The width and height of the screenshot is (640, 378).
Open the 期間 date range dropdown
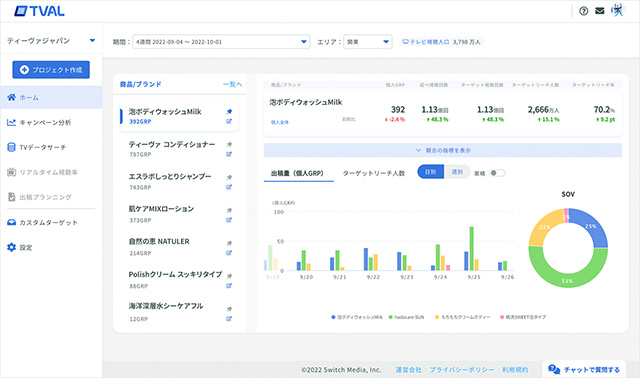[x=221, y=42]
